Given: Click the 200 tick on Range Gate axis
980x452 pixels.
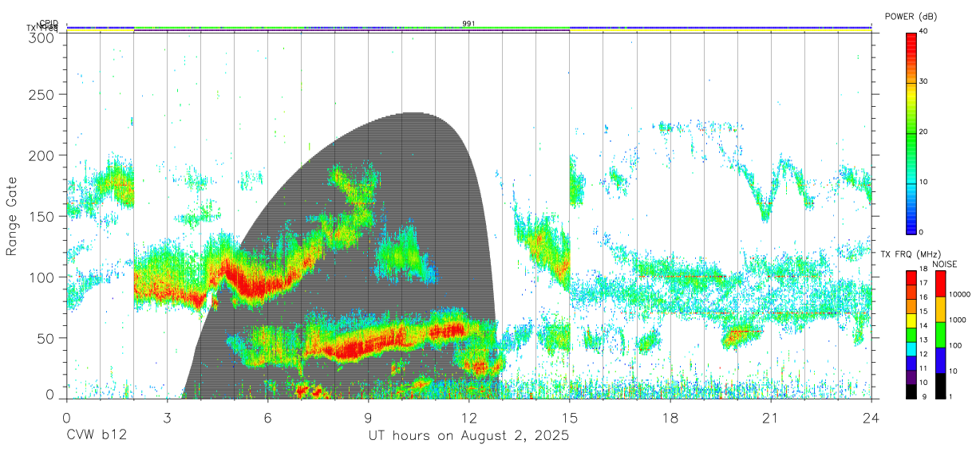Looking at the screenshot, I should pos(41,155).
